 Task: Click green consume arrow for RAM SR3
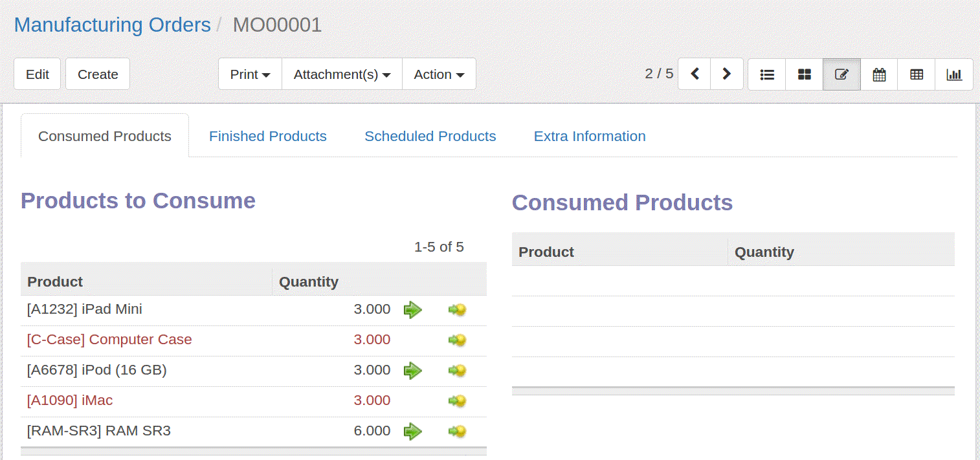(412, 432)
